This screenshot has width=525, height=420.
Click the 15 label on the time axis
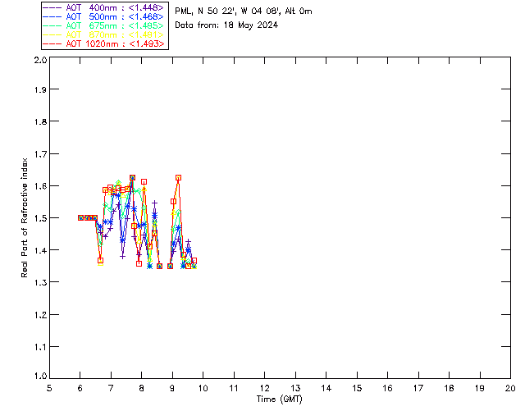357,388
